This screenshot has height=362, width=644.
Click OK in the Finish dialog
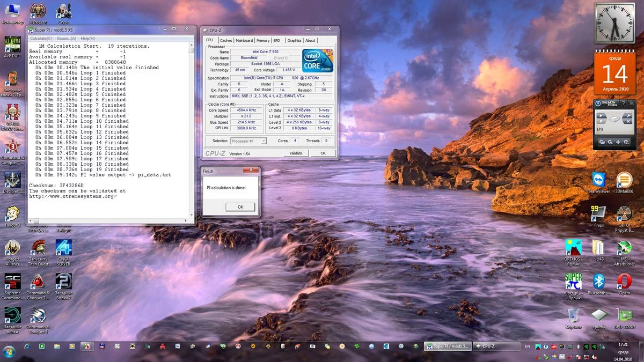pos(240,207)
